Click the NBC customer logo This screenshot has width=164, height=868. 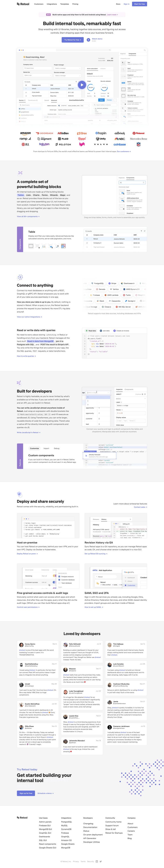pyautogui.click(x=120, y=139)
